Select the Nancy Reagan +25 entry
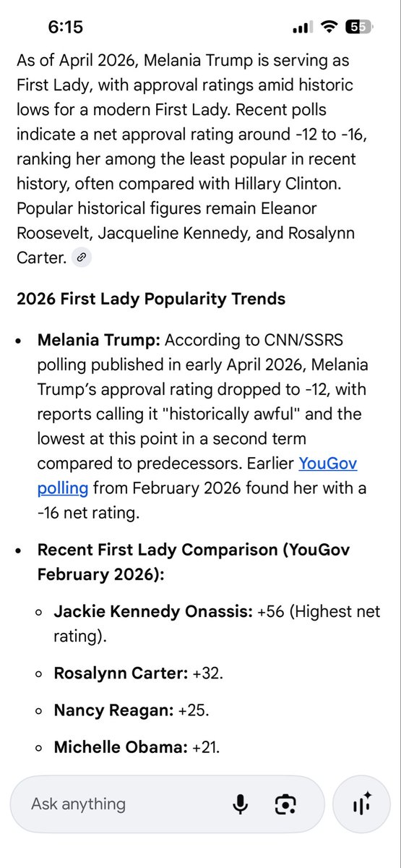Screen dimensions: 401x868 (131, 710)
